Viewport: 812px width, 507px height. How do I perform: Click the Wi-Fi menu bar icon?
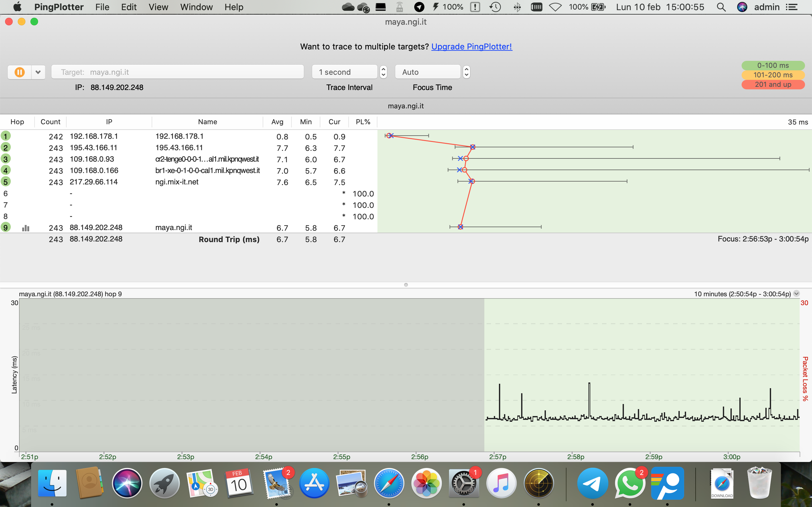point(555,7)
